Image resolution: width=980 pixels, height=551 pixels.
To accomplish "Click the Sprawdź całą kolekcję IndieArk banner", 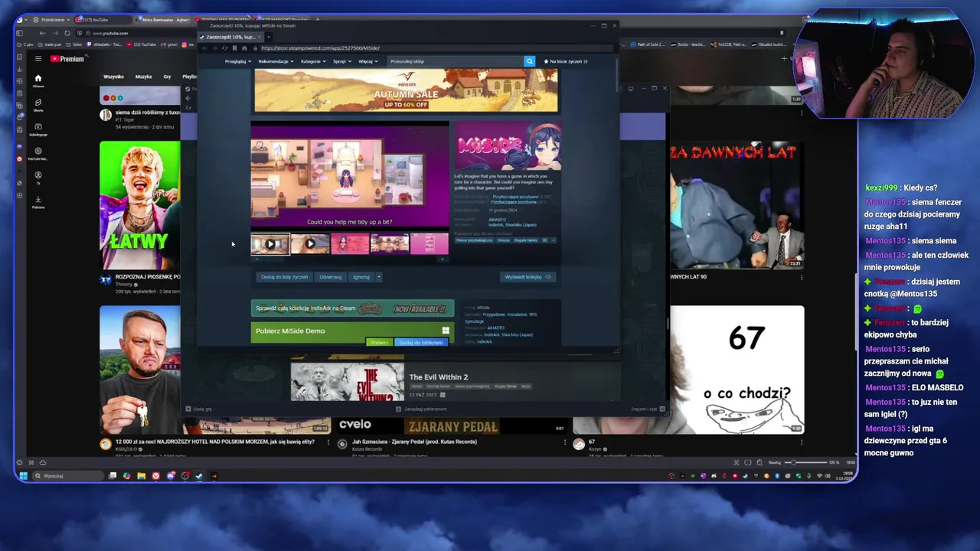I will coord(352,308).
